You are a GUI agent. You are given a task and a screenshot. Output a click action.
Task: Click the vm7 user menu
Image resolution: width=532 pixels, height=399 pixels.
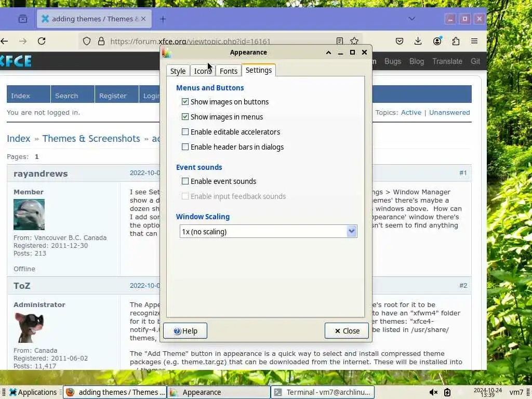516,393
